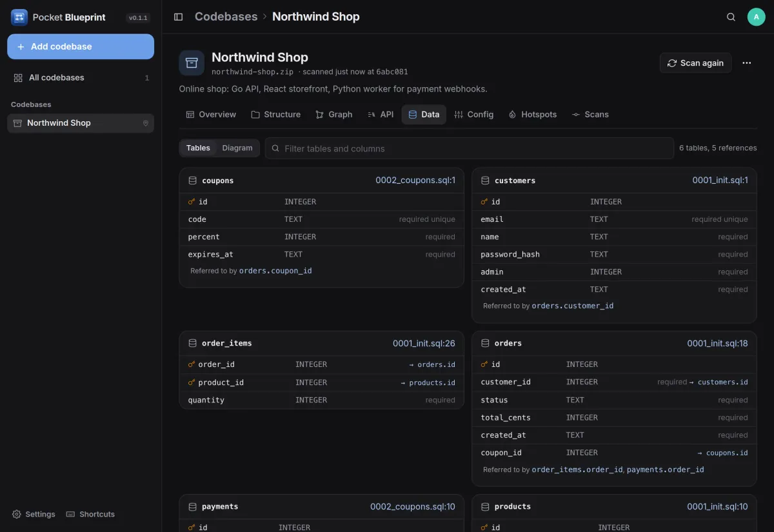Click the coupons table database icon

tap(192, 181)
